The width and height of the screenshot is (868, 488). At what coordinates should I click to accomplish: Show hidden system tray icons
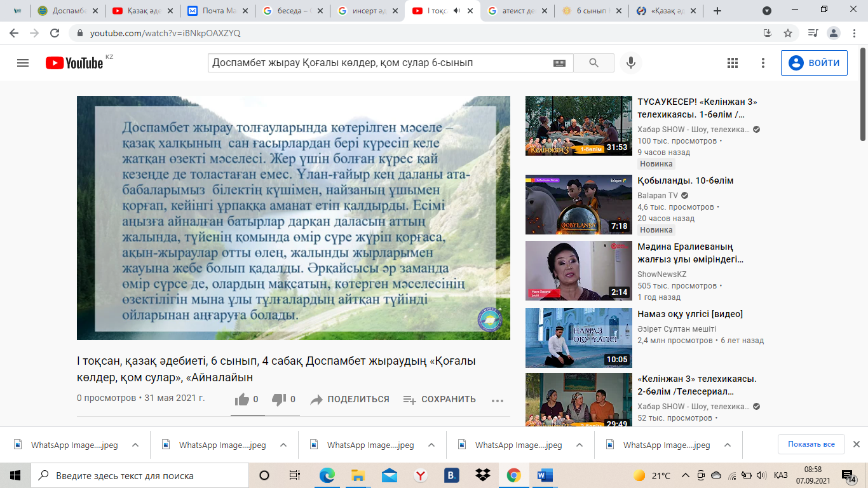pos(685,475)
